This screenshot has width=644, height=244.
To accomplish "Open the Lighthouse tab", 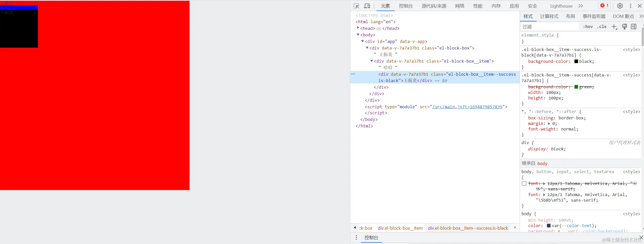I will pos(561,6).
